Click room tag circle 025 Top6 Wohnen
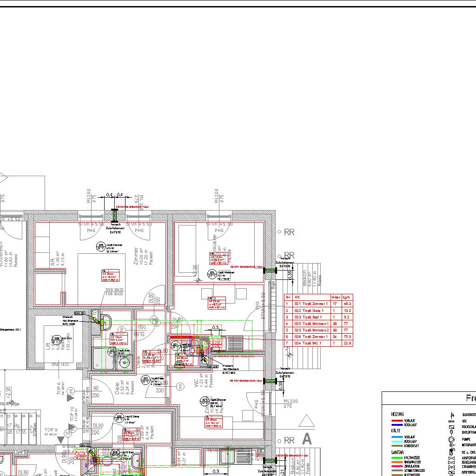 [x=212, y=274]
